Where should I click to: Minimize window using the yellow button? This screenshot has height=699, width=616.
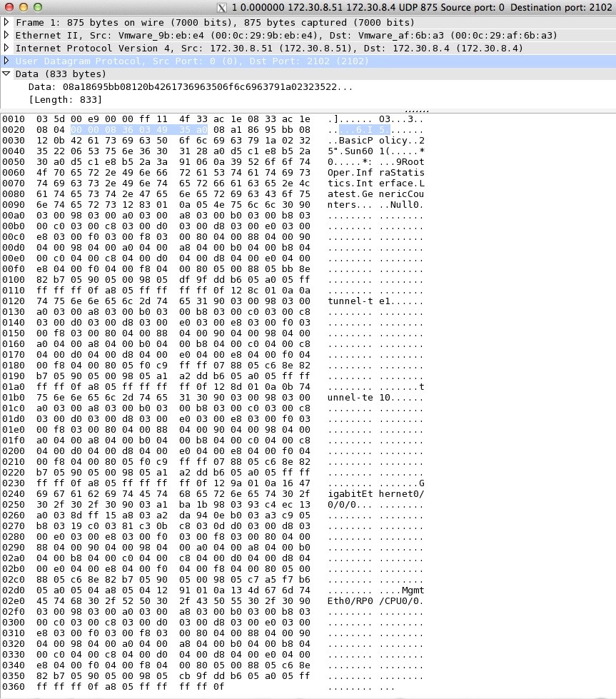click(23, 6)
